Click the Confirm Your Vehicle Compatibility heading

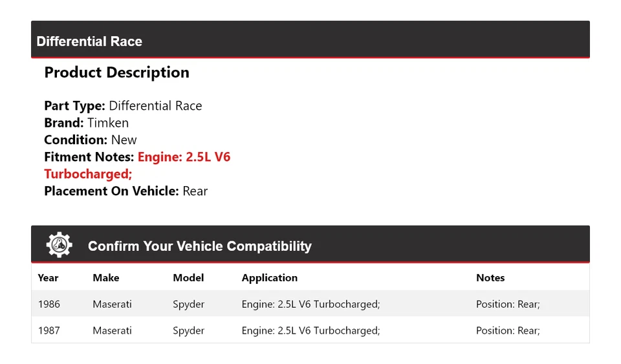click(199, 246)
